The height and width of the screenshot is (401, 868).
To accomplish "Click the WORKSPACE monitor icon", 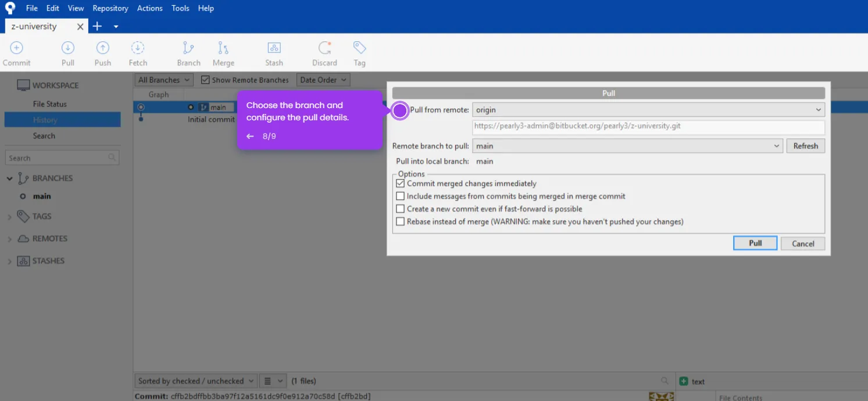I will tap(23, 85).
